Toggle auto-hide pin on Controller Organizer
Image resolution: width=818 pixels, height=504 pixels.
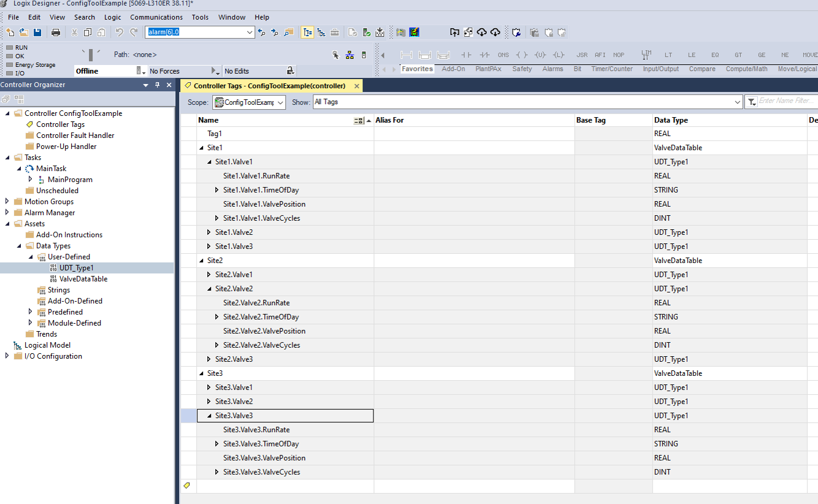coord(157,85)
